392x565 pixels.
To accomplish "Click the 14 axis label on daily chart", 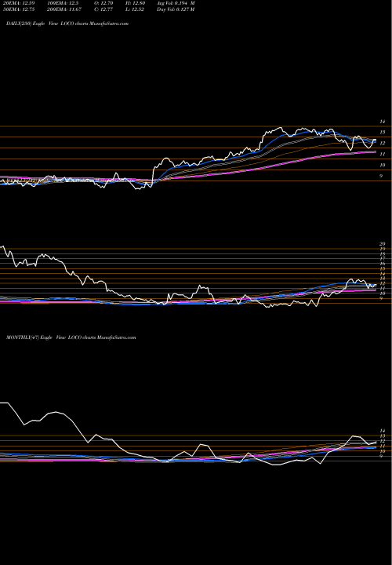I will pos(383,122).
